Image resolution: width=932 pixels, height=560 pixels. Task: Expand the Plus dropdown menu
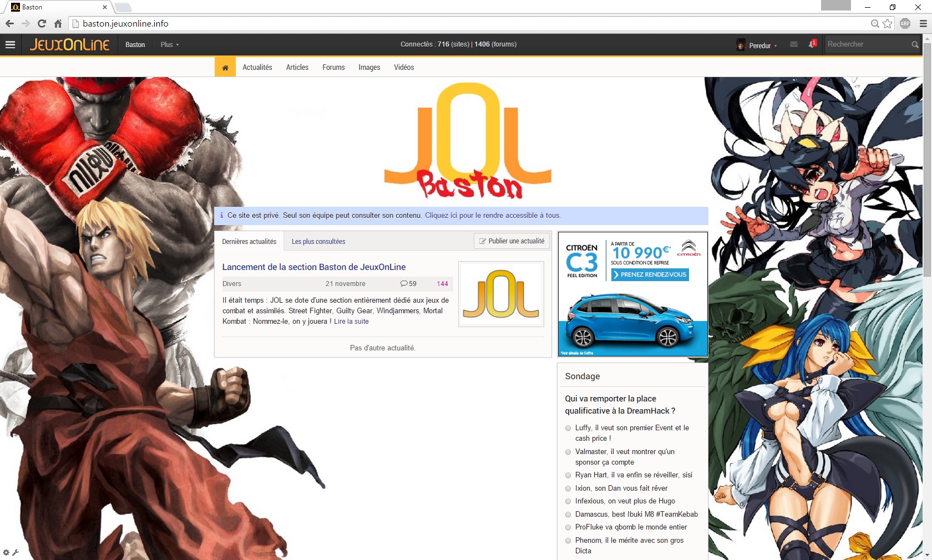tap(170, 44)
